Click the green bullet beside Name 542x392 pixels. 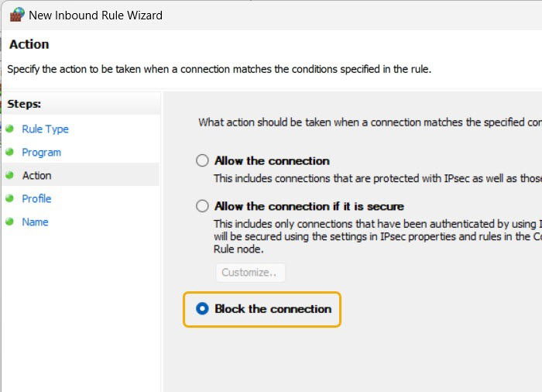pos(9,222)
